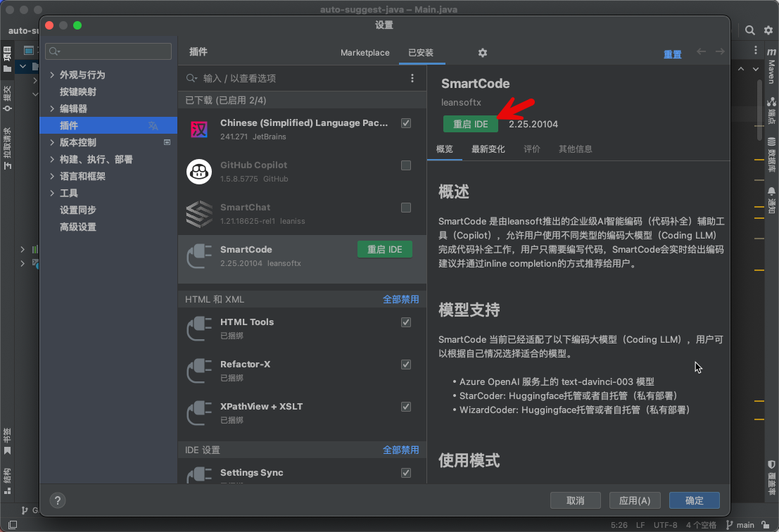Navigate forward with the right arrow
This screenshot has width=779, height=532.
tap(719, 51)
